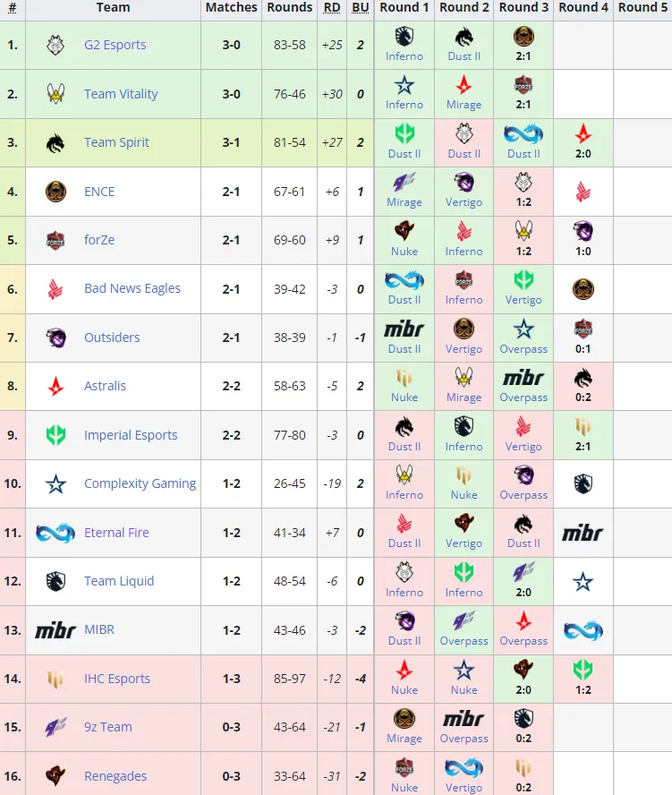Click the RD column header abbreviation
Screen dimensions: 672x795
pyautogui.click(x=332, y=7)
